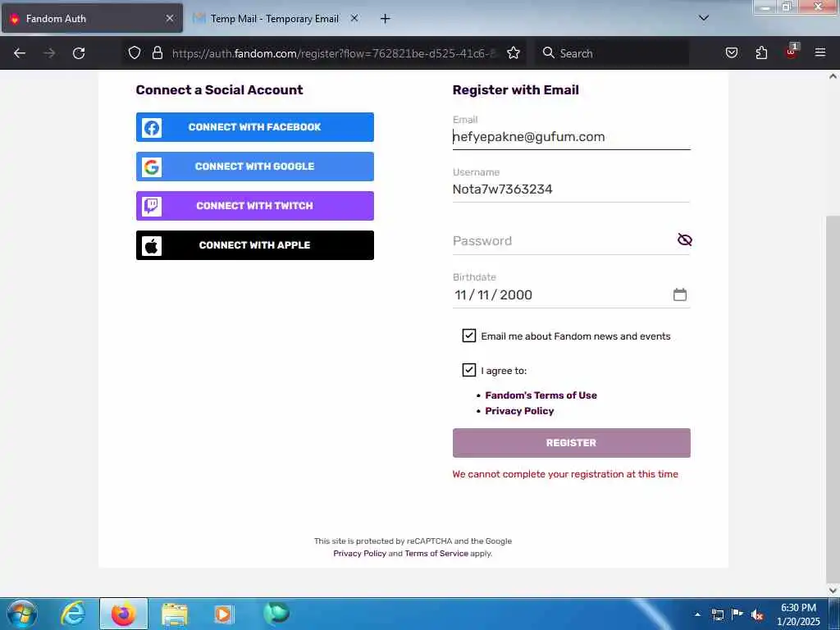This screenshot has width=840, height=630.
Task: Click Connect with Facebook button
Action: tap(255, 127)
